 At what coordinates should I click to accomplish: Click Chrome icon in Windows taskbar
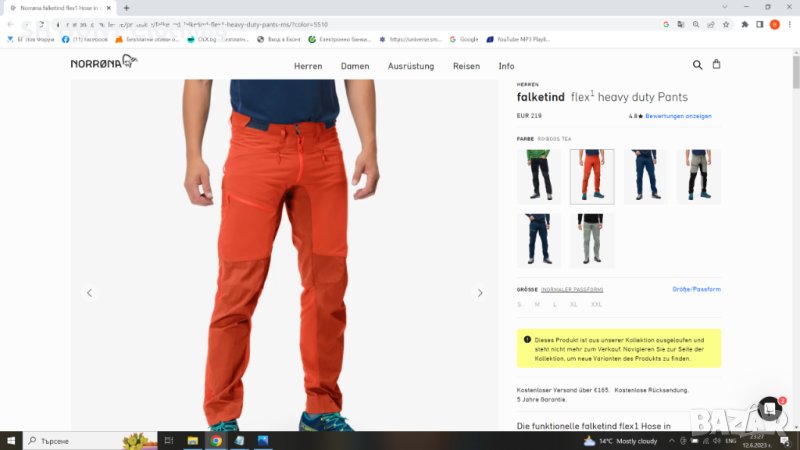point(216,440)
